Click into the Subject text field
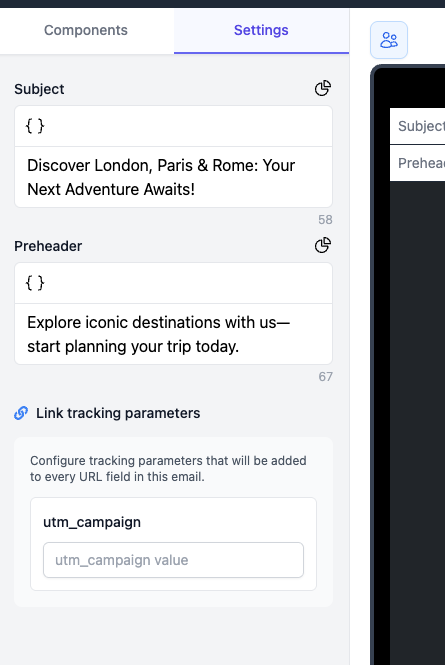This screenshot has height=665, width=445. pos(174,177)
